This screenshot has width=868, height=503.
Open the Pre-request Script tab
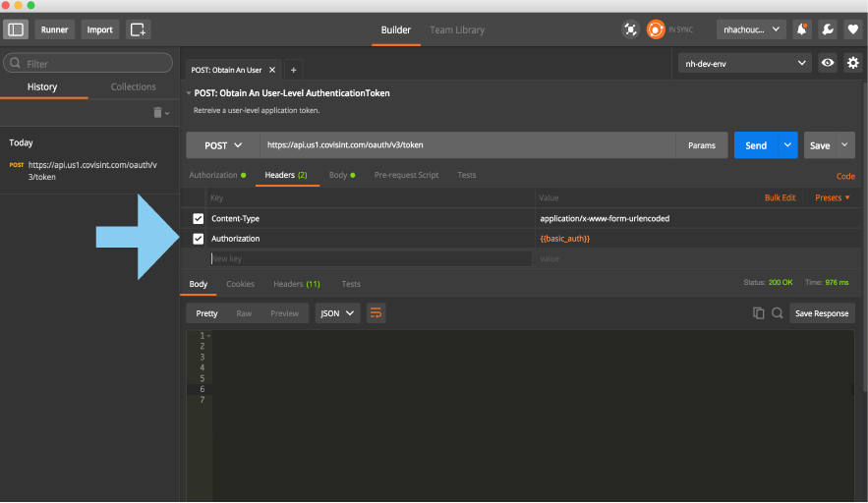pos(406,175)
